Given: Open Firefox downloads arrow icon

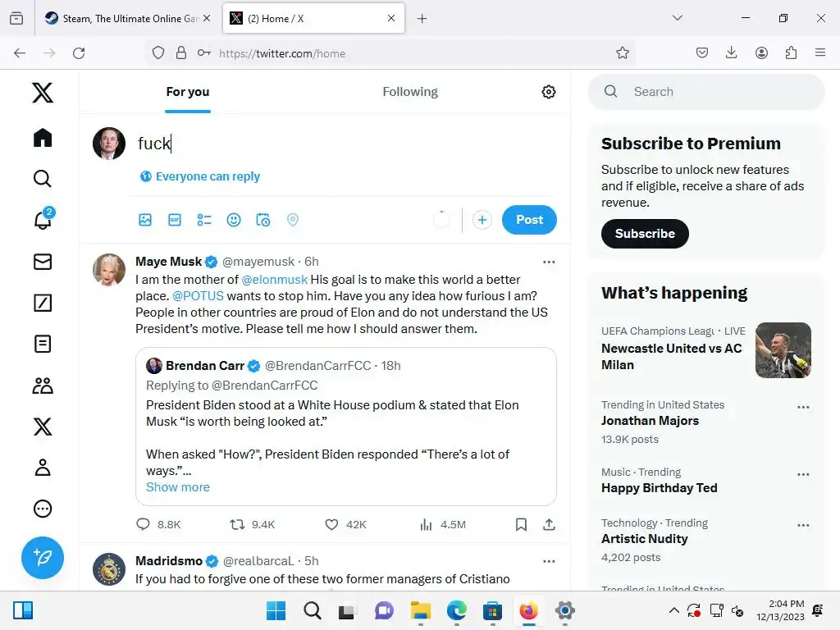Looking at the screenshot, I should click(x=731, y=52).
